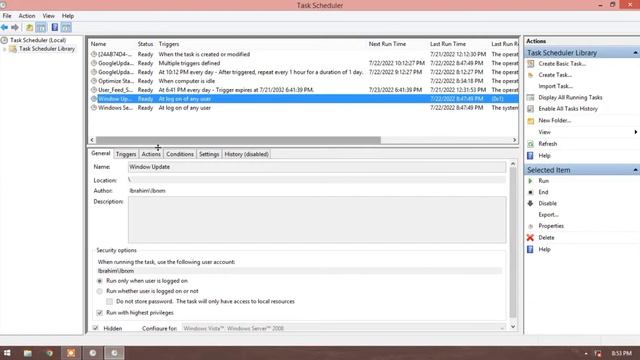The width and height of the screenshot is (640, 360).
Task: Select the Optimize Sta... task row
Action: (x=304, y=81)
